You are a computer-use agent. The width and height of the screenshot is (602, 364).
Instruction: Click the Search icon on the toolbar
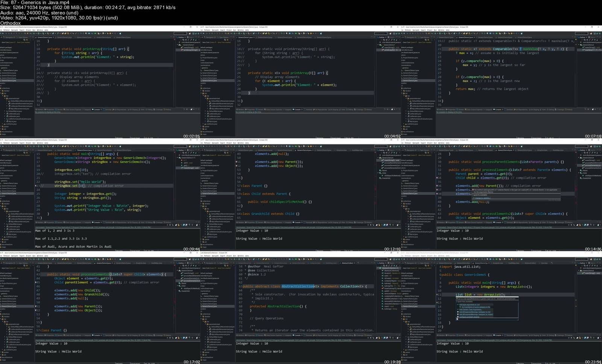coord(67,34)
